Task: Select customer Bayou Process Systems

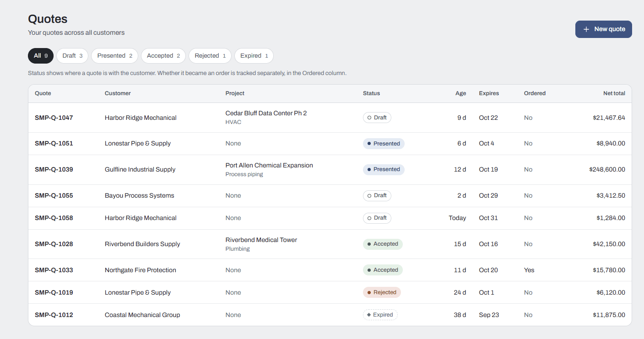Action: coord(140,195)
